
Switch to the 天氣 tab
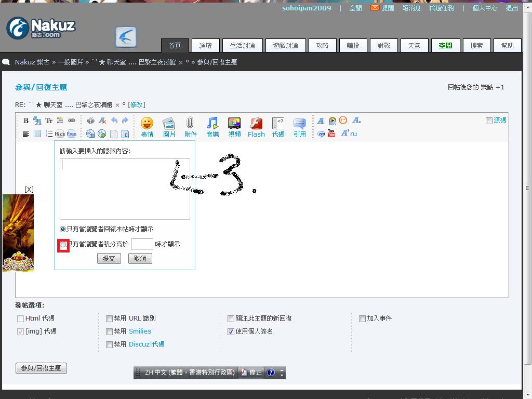click(414, 46)
